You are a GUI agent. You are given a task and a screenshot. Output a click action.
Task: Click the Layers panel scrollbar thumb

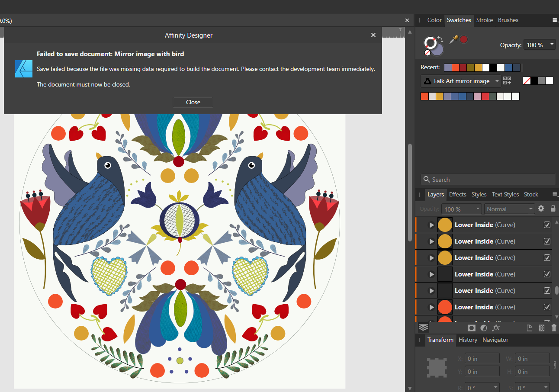click(557, 290)
